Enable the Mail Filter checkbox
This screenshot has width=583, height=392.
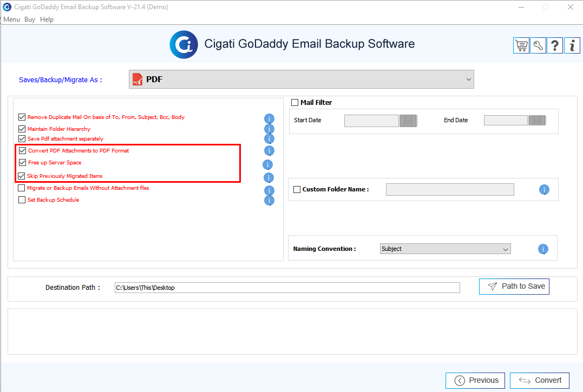coord(295,102)
